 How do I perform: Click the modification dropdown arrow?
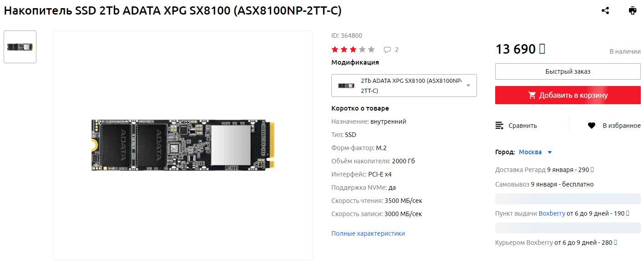point(468,86)
